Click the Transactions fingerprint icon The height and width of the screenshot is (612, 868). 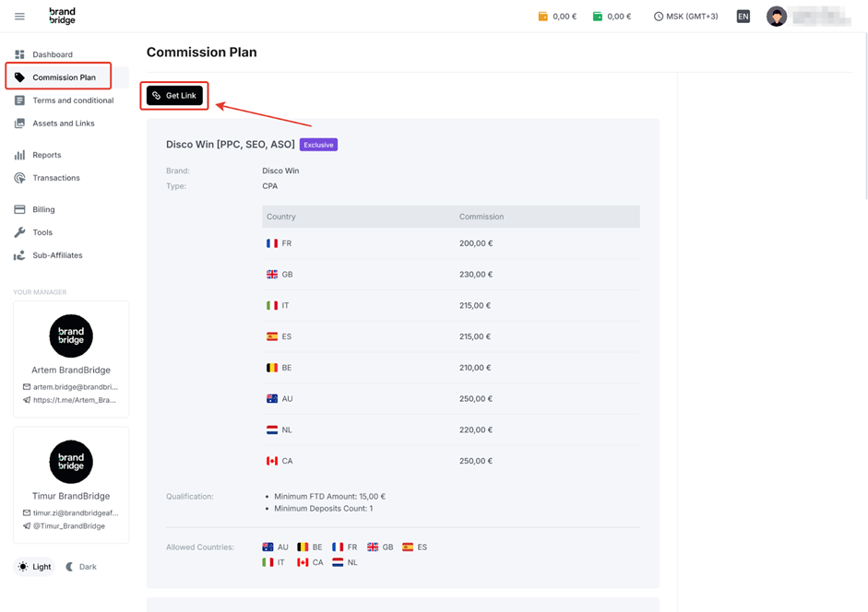point(19,178)
